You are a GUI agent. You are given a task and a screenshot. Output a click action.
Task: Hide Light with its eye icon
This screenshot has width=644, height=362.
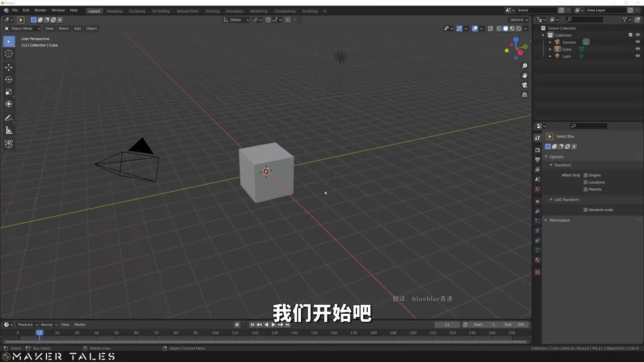pos(637,56)
